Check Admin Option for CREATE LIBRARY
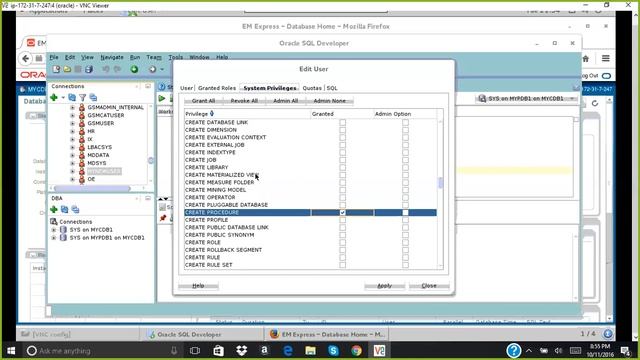The image size is (640, 360). pyautogui.click(x=405, y=167)
